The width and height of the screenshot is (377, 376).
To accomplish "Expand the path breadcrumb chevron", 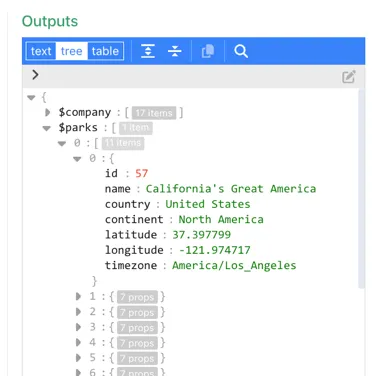I will click(35, 75).
